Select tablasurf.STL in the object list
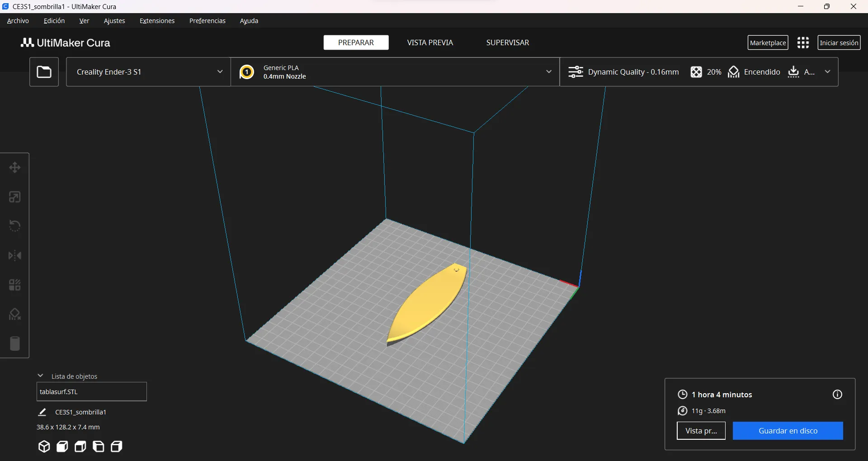Image resolution: width=868 pixels, height=461 pixels. (91, 392)
